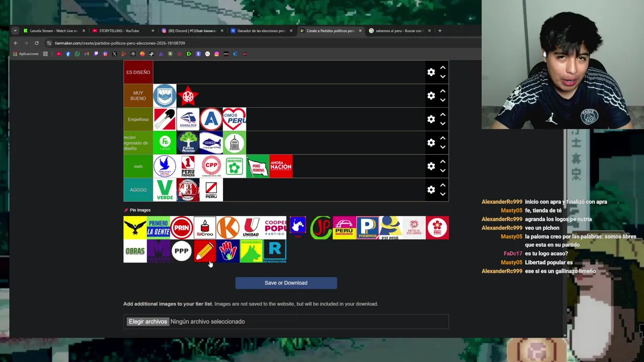This screenshot has width=644, height=362.
Task: Select the Perú Moderno bridge logo
Action: [x=344, y=228]
